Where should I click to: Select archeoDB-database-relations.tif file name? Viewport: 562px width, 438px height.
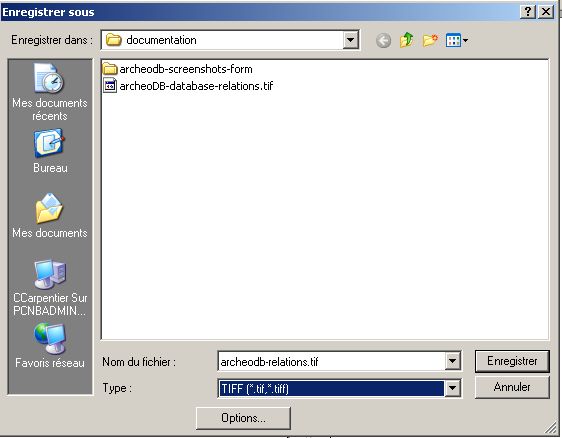pyautogui.click(x=196, y=86)
